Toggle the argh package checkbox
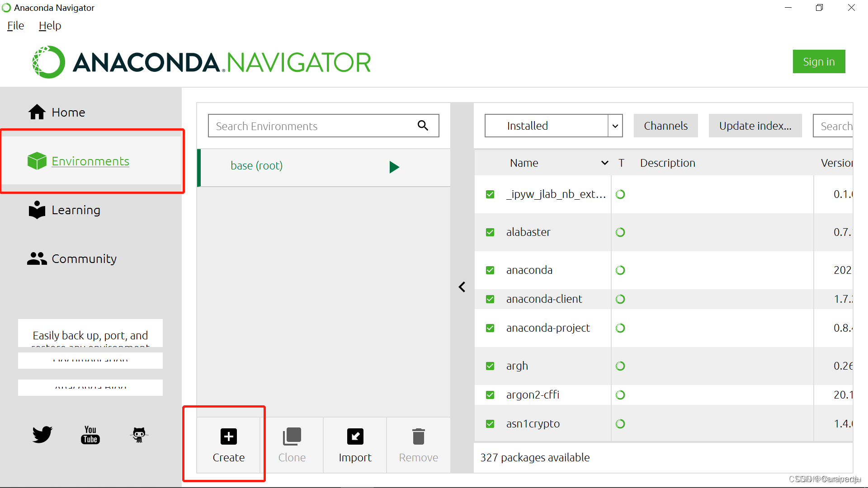 [x=490, y=366]
